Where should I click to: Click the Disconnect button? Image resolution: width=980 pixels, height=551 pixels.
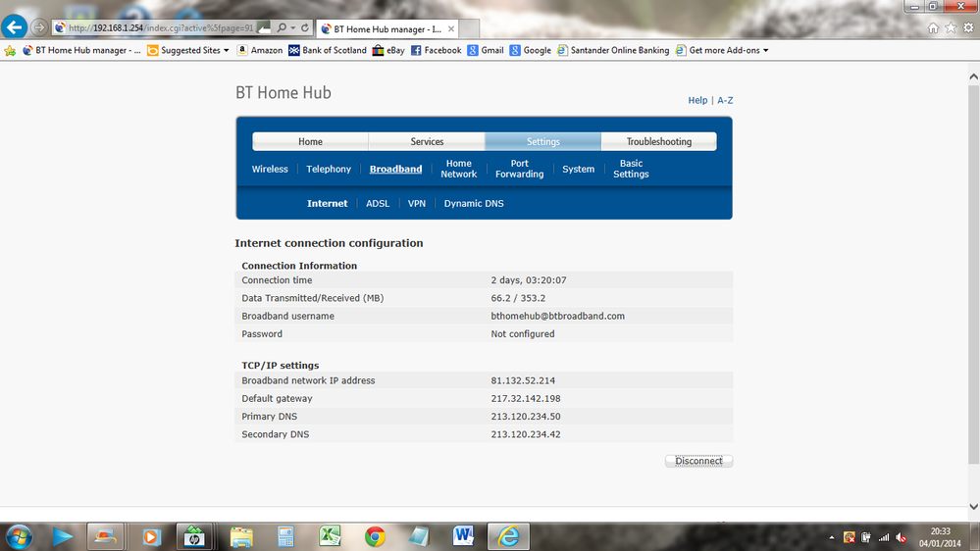point(698,461)
